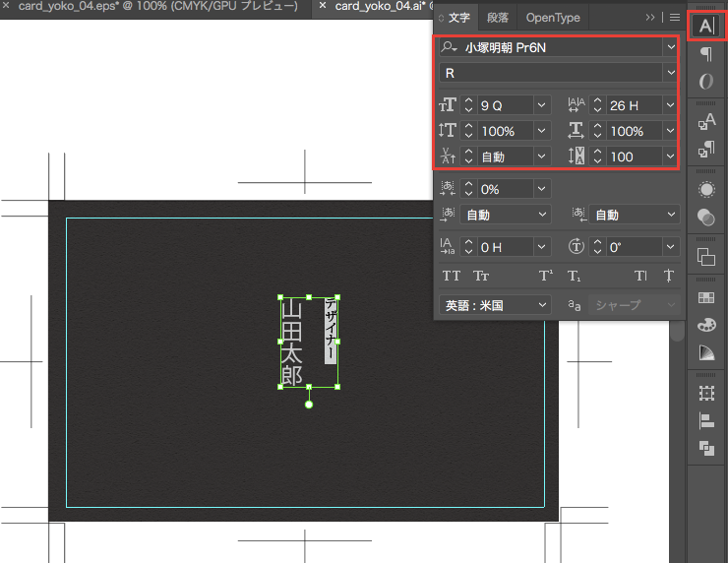Click the 山田太郎 text on the card

tap(291, 343)
